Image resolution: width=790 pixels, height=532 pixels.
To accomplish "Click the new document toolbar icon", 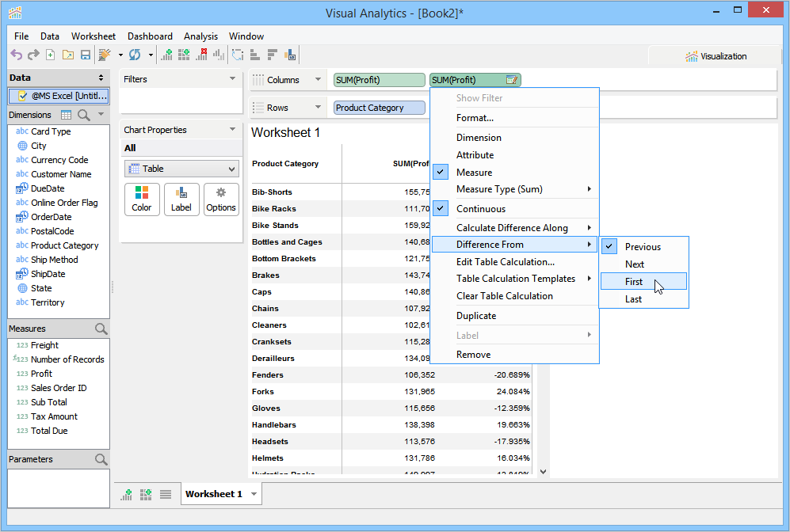I will click(x=50, y=55).
